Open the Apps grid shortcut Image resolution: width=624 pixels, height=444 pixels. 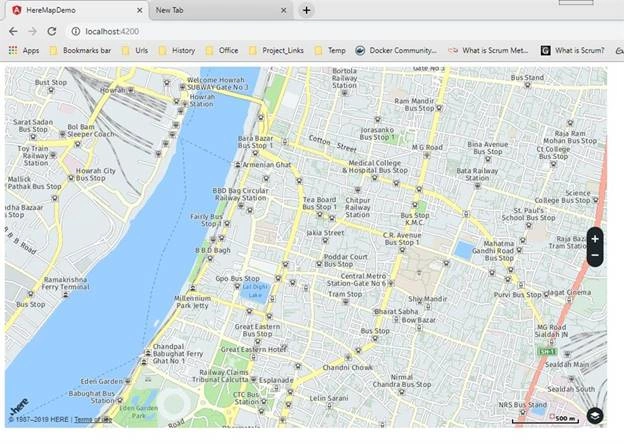click(24, 51)
